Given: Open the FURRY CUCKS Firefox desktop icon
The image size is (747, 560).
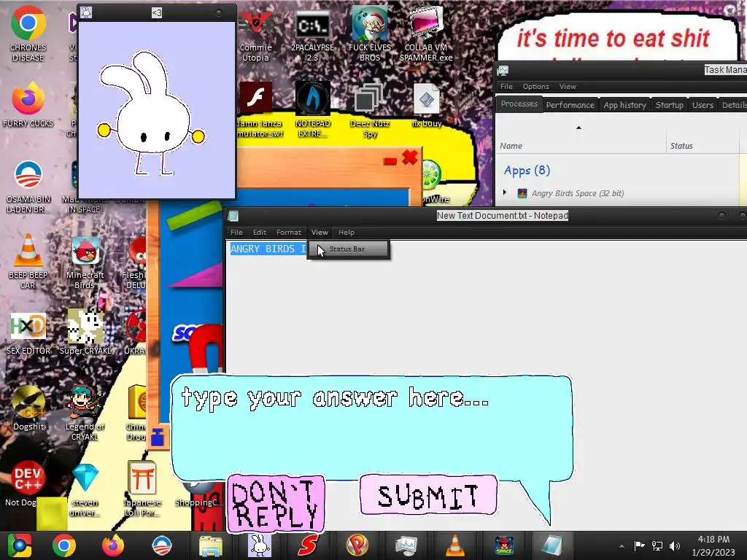Looking at the screenshot, I should pos(28,105).
